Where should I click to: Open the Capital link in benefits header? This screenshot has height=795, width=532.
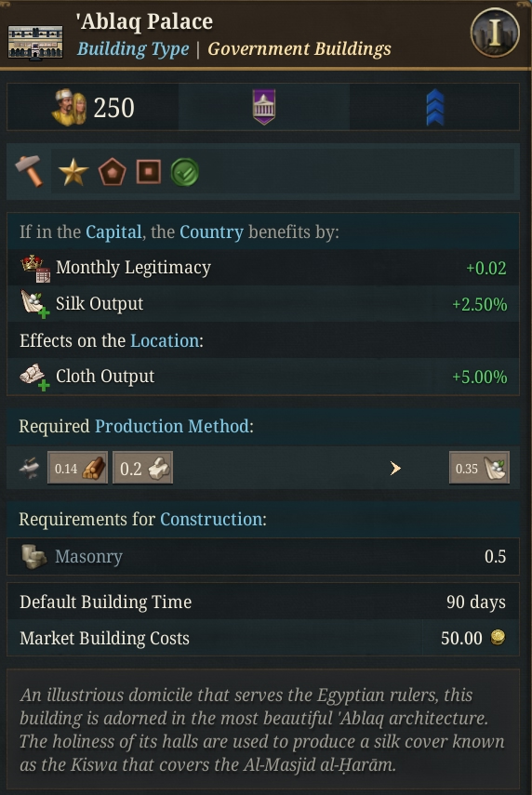[x=113, y=232]
